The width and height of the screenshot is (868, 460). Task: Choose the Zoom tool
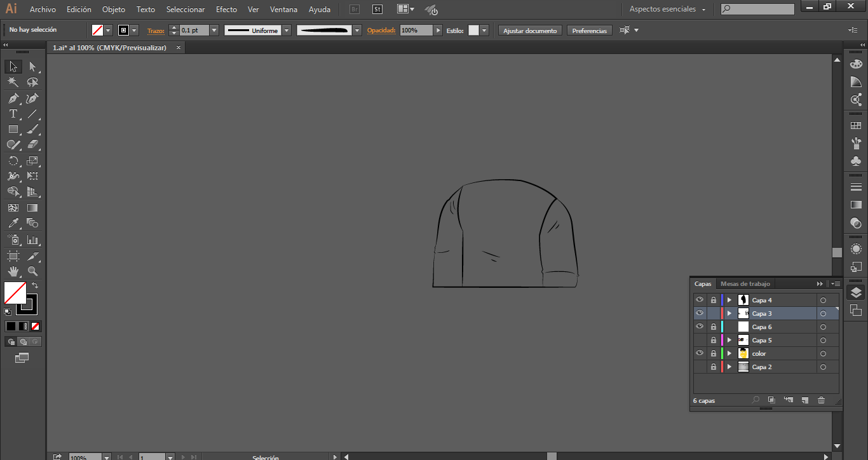coord(32,271)
